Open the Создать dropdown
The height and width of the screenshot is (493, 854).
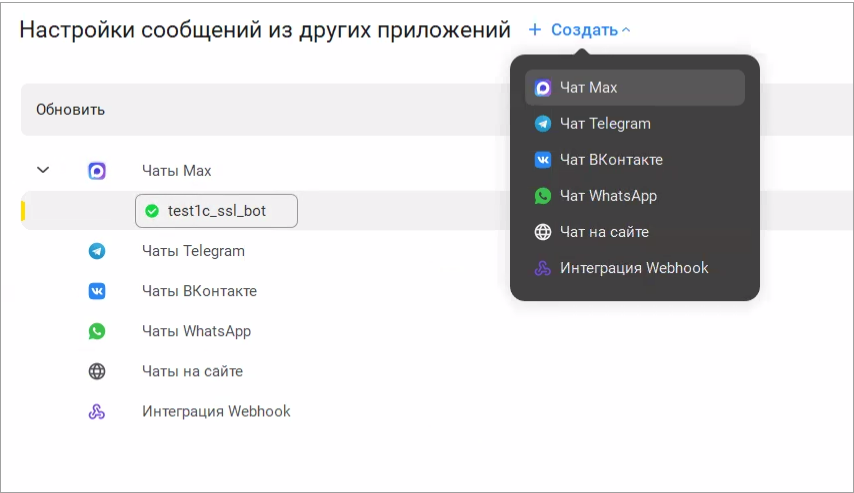click(580, 30)
